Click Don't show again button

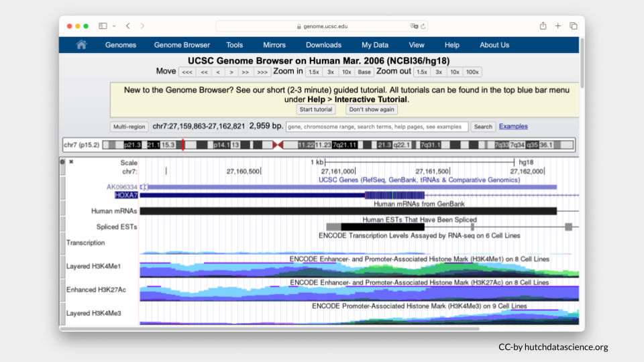click(x=372, y=109)
